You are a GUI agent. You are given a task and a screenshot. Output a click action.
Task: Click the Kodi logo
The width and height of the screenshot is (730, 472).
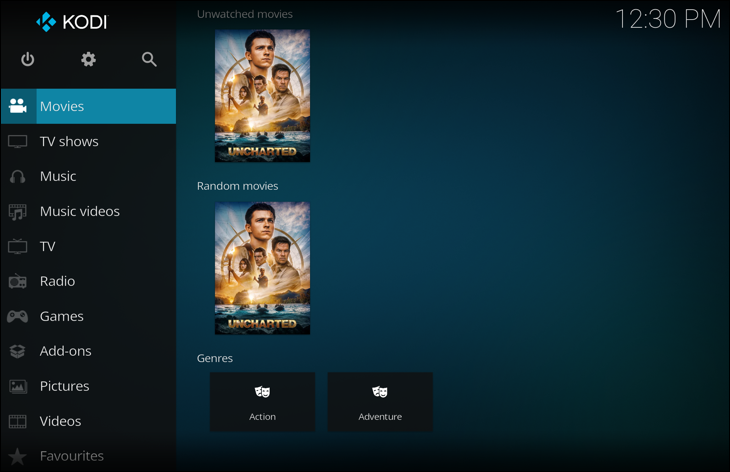(72, 22)
